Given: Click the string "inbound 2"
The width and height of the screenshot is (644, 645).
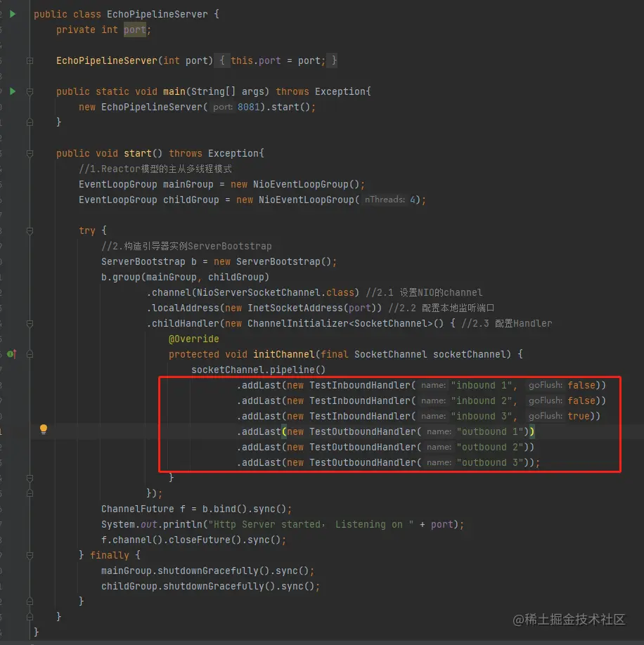Looking at the screenshot, I should click(x=482, y=400).
